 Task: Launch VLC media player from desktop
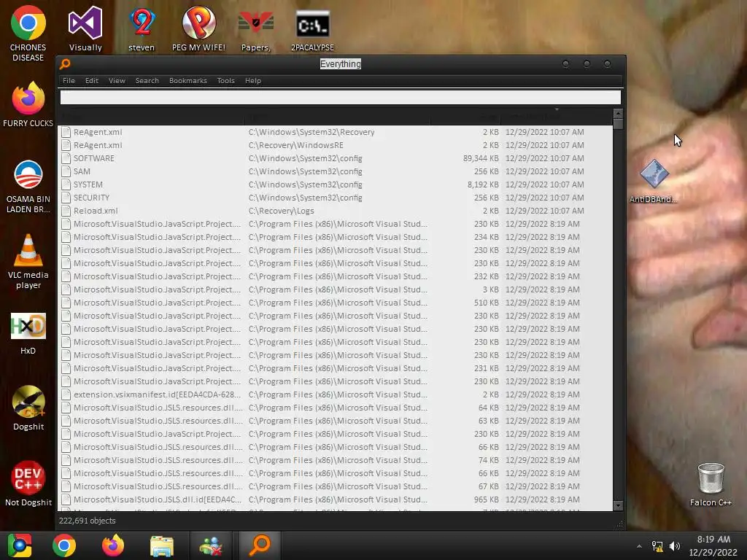tap(28, 262)
